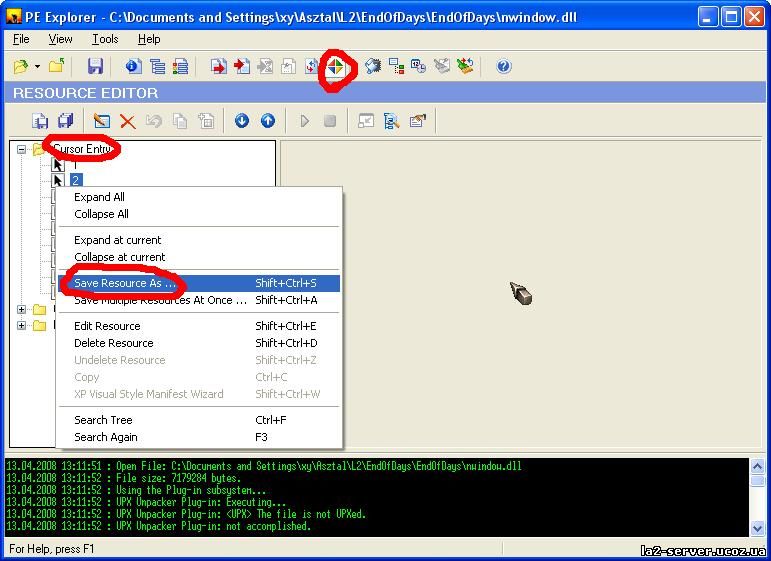Open the Import viewer red-arrow icon

point(242,66)
